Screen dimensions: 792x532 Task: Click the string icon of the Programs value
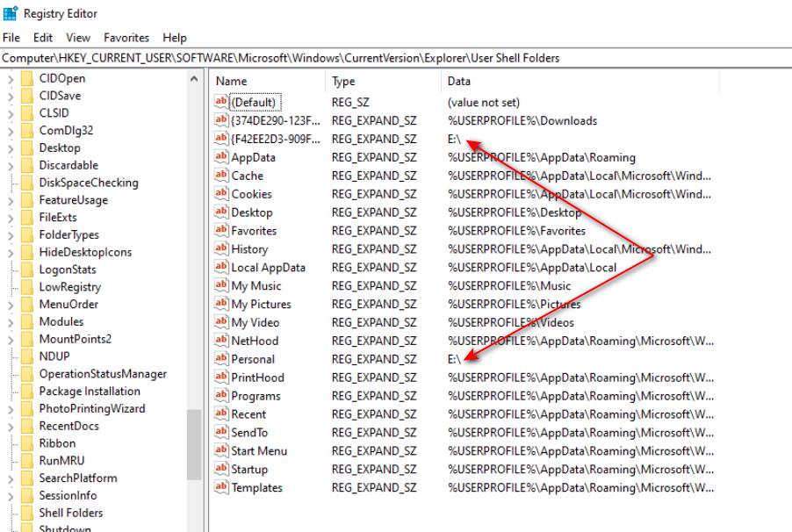(220, 396)
